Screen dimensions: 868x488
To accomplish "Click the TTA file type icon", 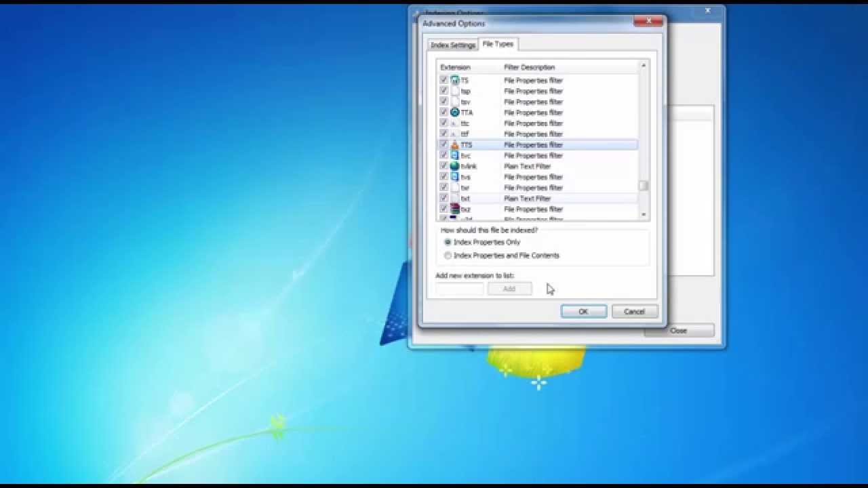I will 454,113.
